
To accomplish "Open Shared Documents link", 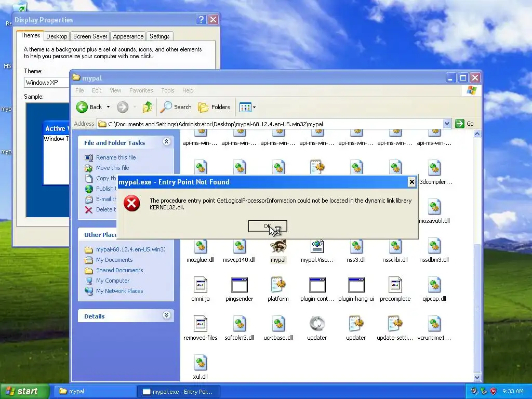I will (119, 270).
